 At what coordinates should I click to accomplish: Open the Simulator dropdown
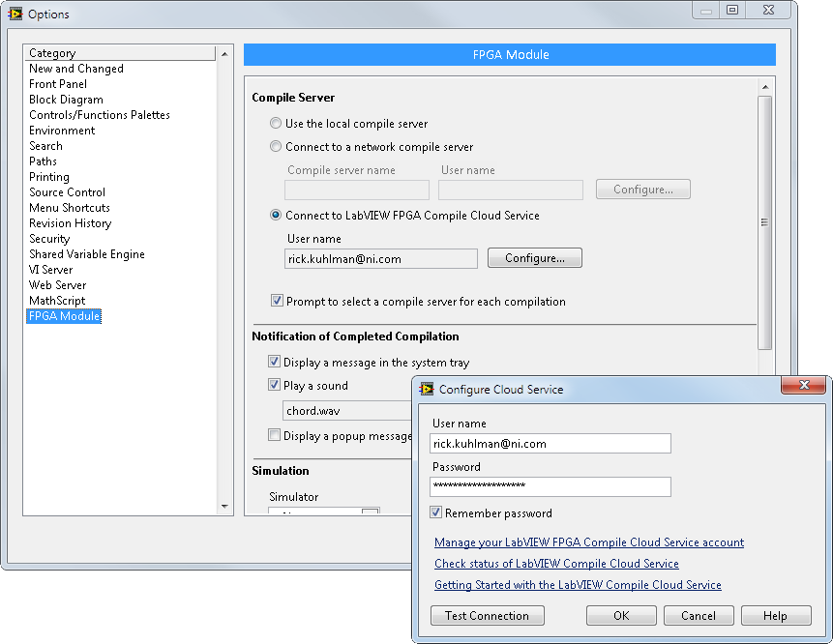[370, 512]
